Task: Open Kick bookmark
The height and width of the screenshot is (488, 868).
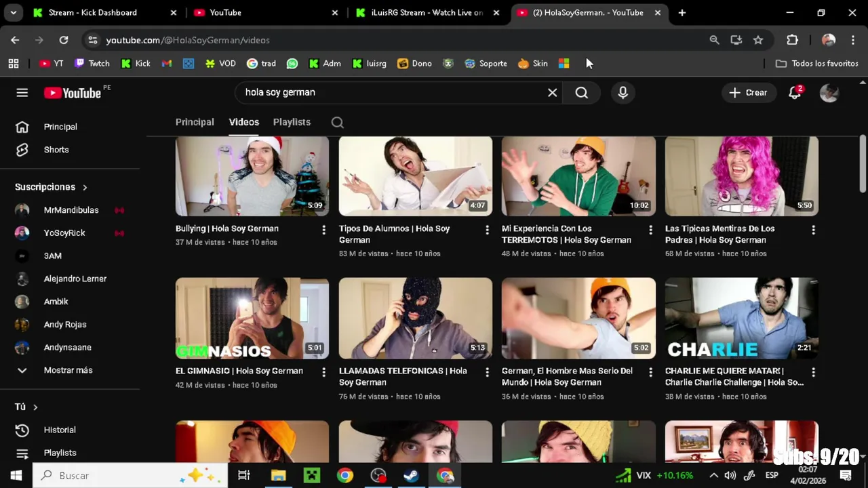Action: click(136, 63)
